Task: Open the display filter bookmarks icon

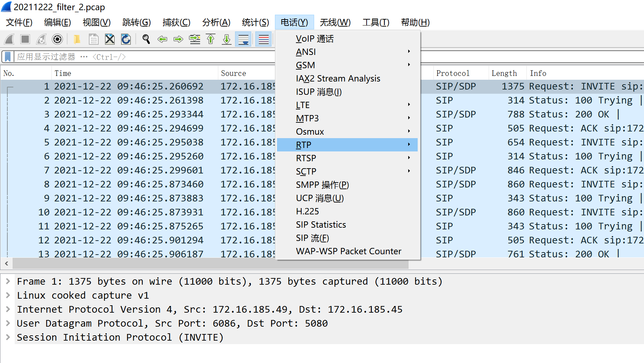Action: coord(7,56)
